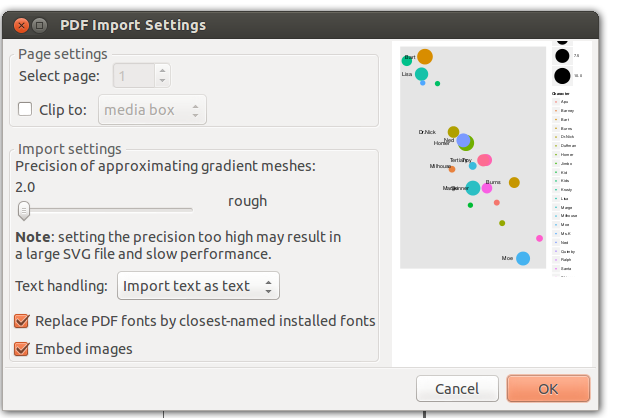This screenshot has height=418, width=618.
Task: Open the Text handling dropdown
Action: pos(198,286)
